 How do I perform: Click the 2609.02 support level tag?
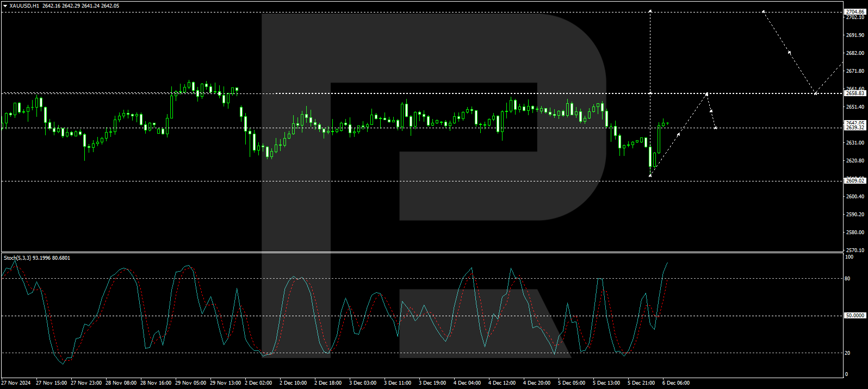(854, 180)
